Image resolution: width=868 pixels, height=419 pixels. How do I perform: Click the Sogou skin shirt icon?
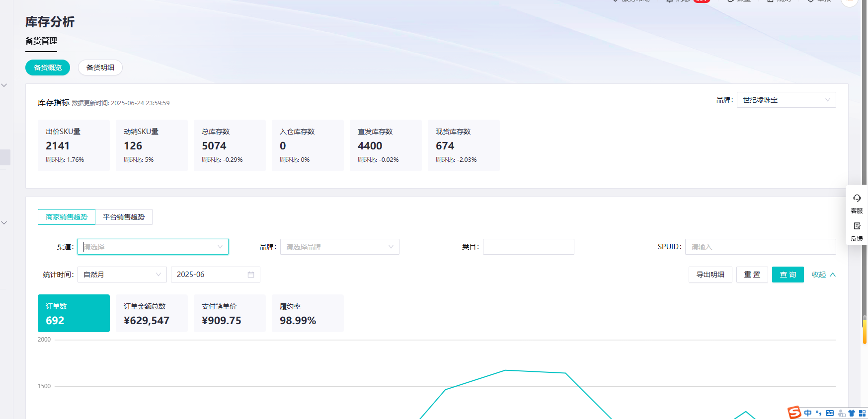tap(852, 413)
